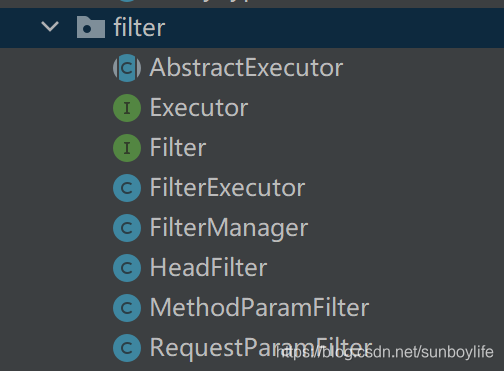Click the RequestParamFilter class icon

[127, 348]
